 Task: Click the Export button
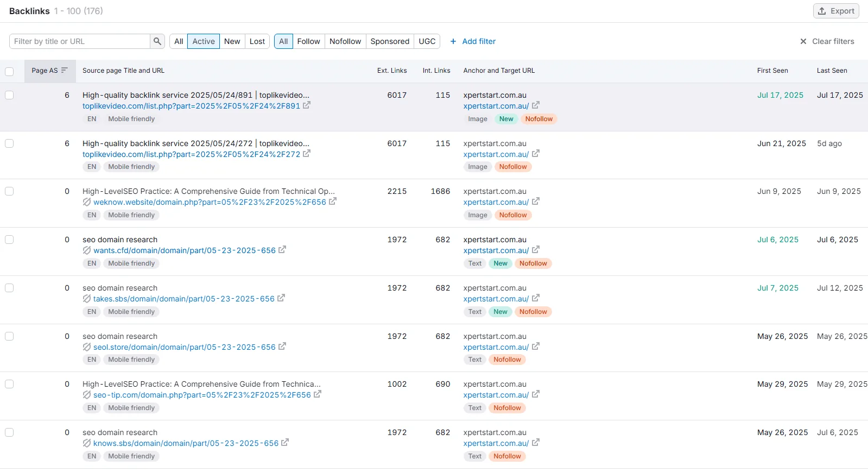(836, 11)
